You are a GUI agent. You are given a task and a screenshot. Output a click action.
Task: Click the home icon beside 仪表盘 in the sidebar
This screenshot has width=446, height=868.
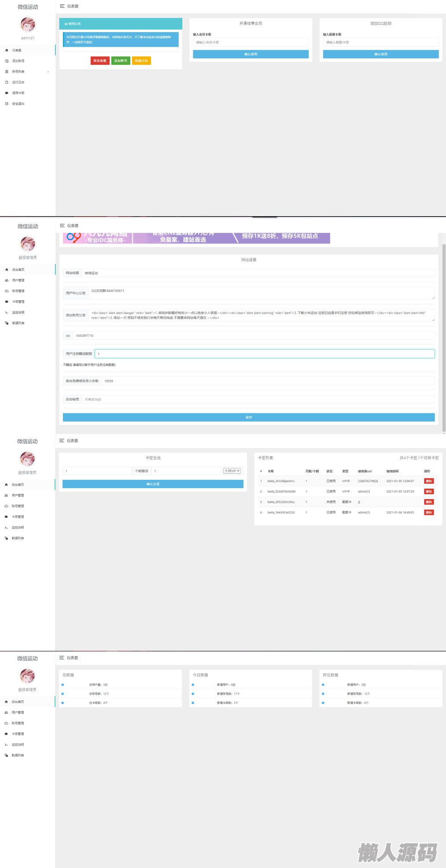(7, 50)
